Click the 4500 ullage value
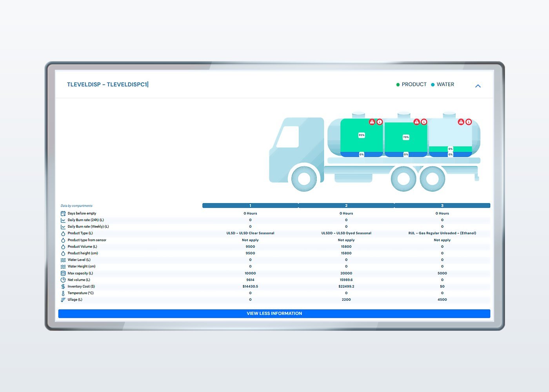This screenshot has height=392, width=549. (x=442, y=299)
